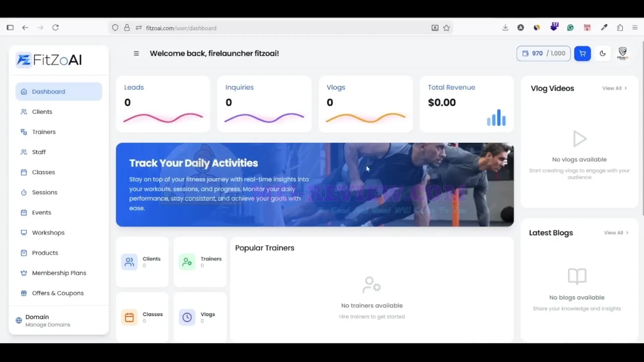Click the Track Your Daily Activities banner
The width and height of the screenshot is (644, 362).
coord(315,185)
